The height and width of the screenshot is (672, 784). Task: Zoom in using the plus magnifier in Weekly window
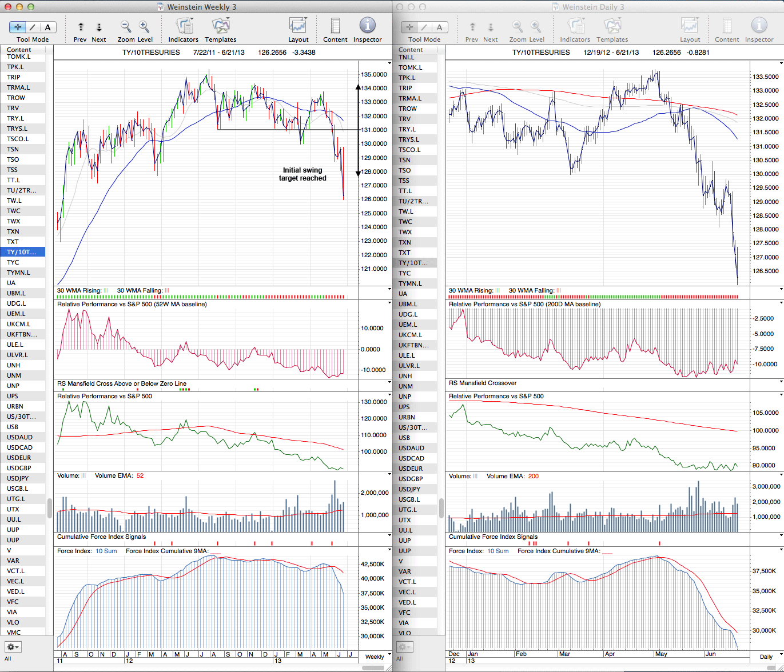click(x=144, y=26)
